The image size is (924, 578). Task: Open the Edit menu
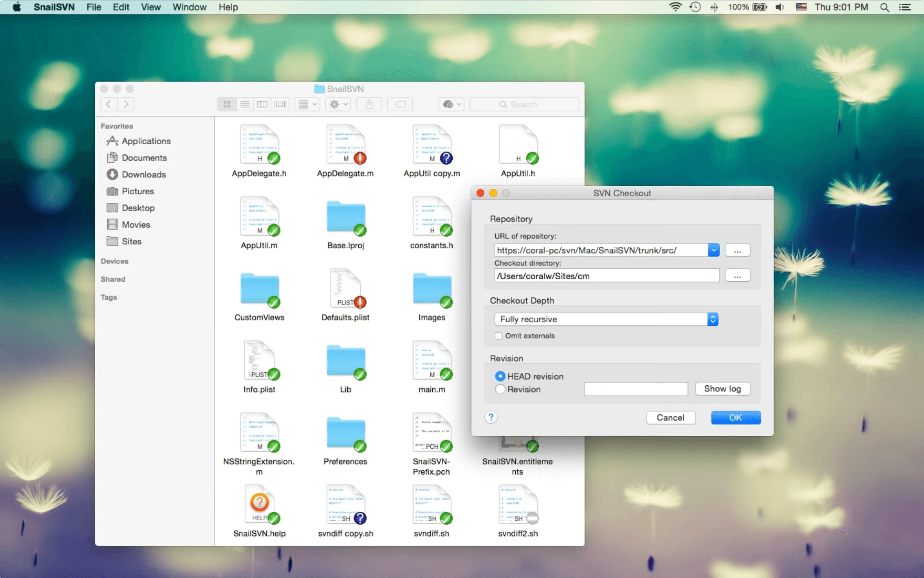point(121,7)
